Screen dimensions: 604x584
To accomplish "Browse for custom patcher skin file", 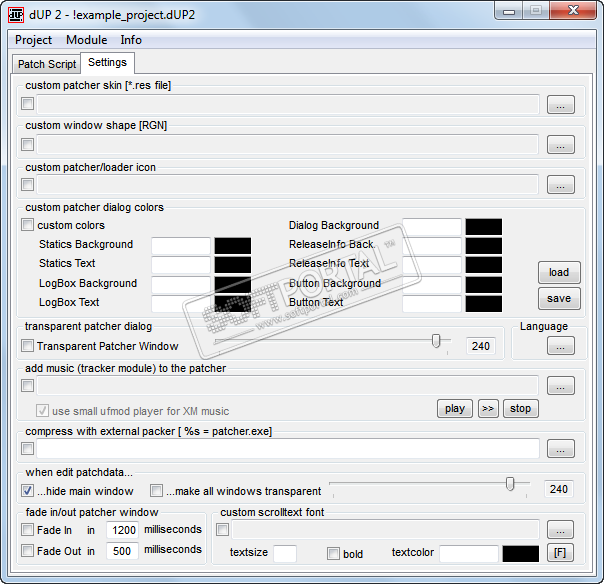I will [560, 104].
